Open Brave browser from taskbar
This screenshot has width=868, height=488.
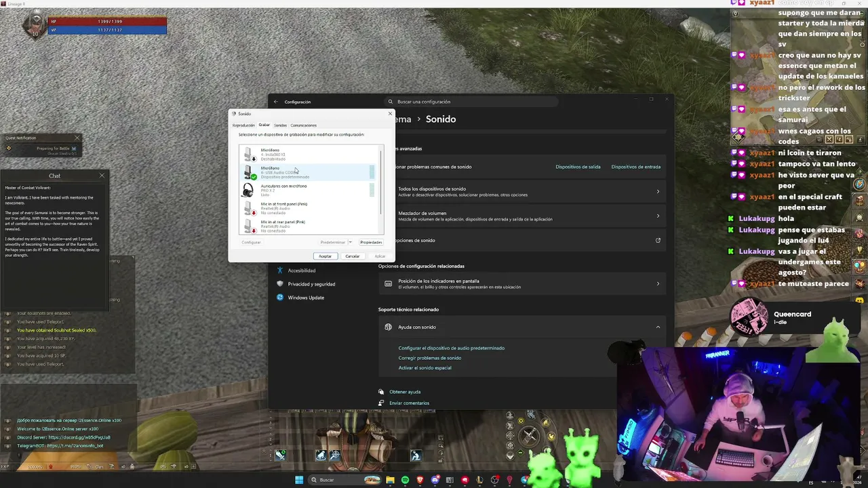[x=420, y=480]
